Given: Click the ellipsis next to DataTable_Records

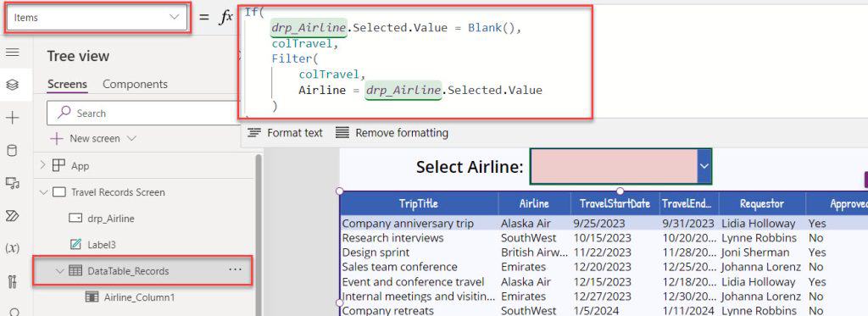Looking at the screenshot, I should tap(236, 270).
